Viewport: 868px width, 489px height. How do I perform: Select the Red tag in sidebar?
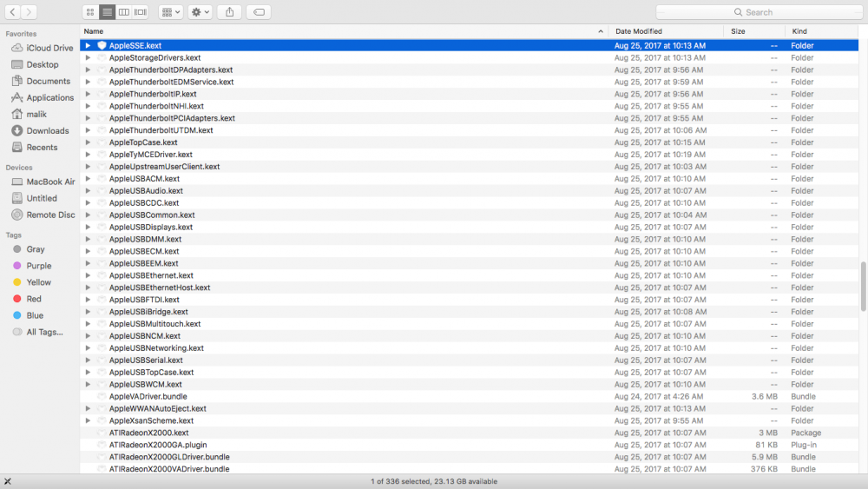pos(34,299)
